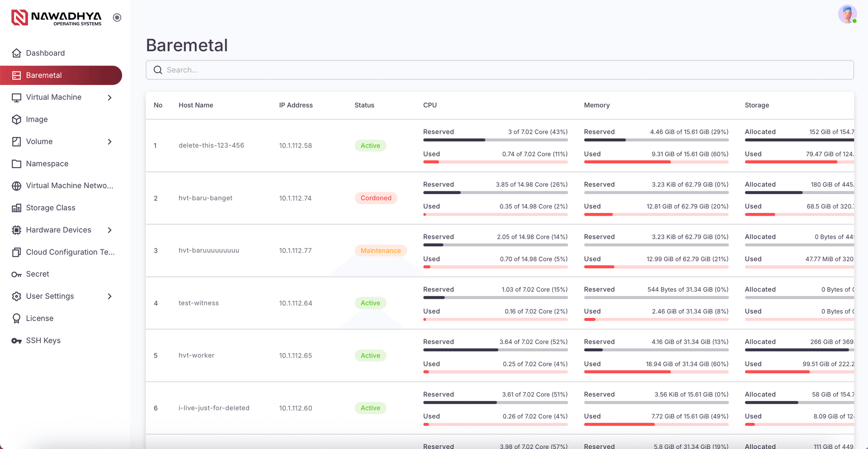Click the License badge icon
Screen dimensions: 868x449
pyautogui.click(x=17, y=318)
